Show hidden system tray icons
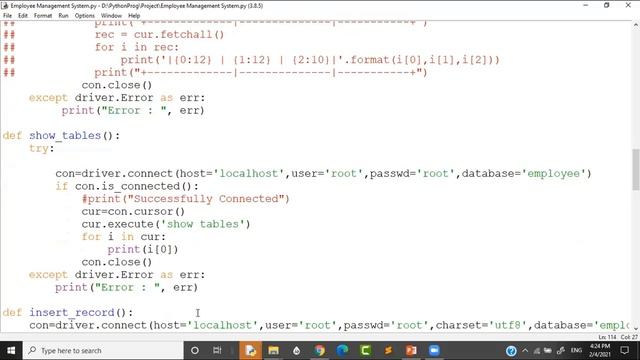This screenshot has width=640, height=360. pyautogui.click(x=525, y=351)
